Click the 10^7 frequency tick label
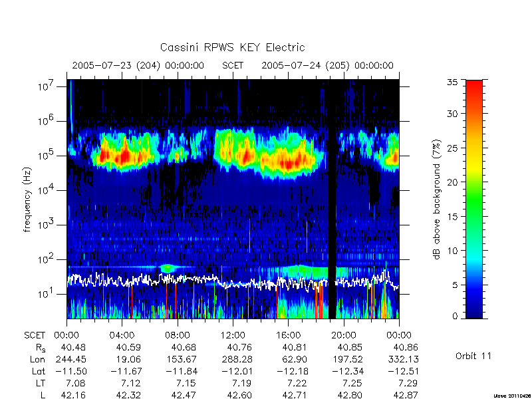The image size is (532, 399). tap(46, 86)
